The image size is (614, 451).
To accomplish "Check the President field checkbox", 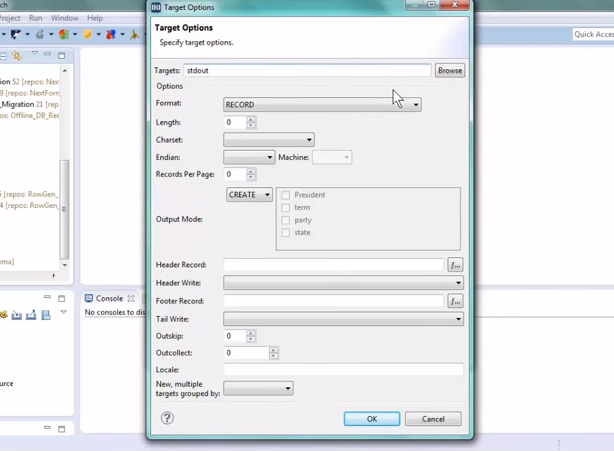I will coord(286,195).
